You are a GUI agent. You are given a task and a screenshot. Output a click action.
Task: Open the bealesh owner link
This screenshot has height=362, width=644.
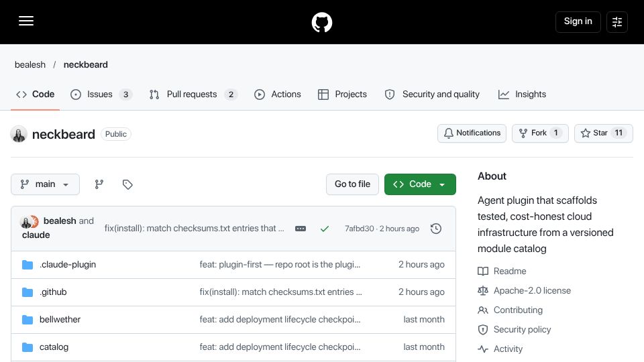tap(30, 65)
